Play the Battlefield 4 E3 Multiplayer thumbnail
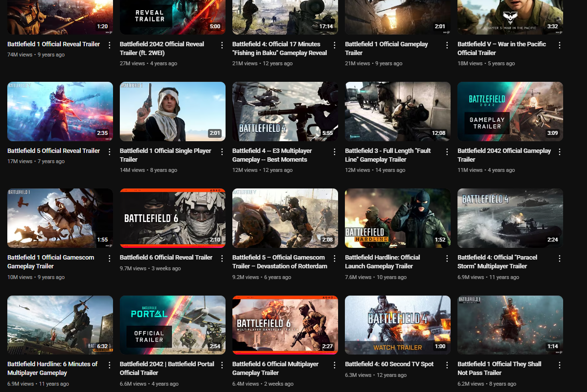This screenshot has width=587, height=392. pyautogui.click(x=285, y=112)
